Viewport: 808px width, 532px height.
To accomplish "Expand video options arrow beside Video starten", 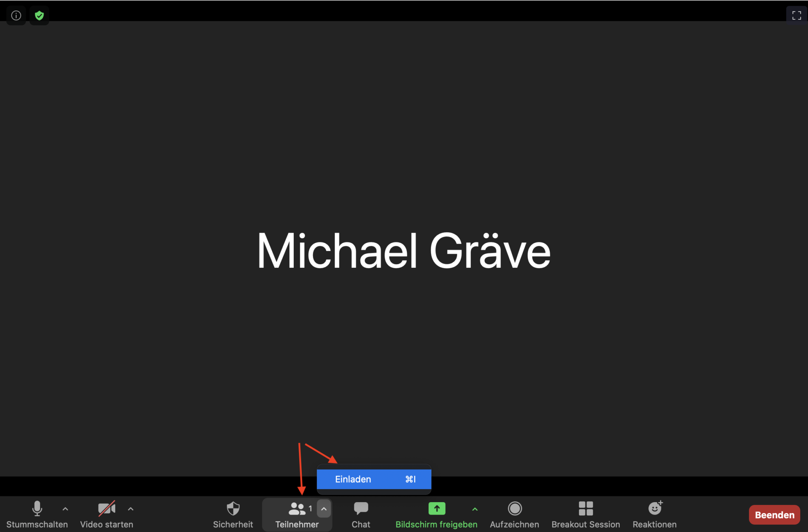I will pyautogui.click(x=130, y=509).
